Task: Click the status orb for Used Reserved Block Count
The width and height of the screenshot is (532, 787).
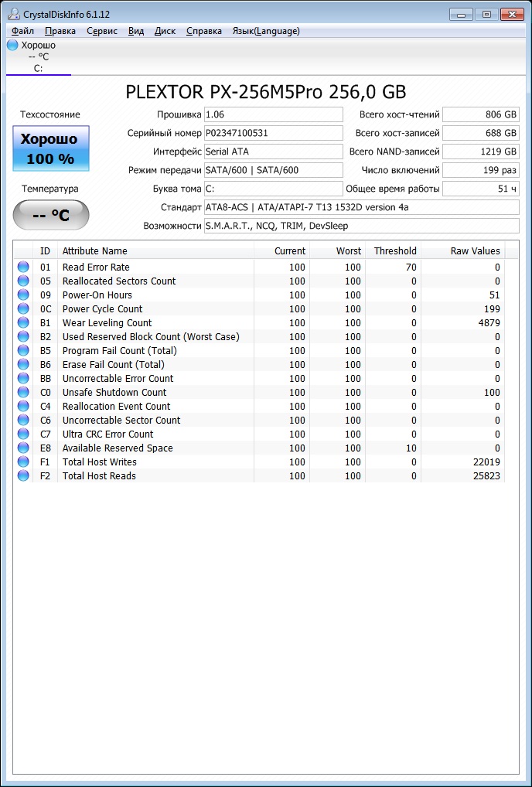Action: click(x=23, y=337)
